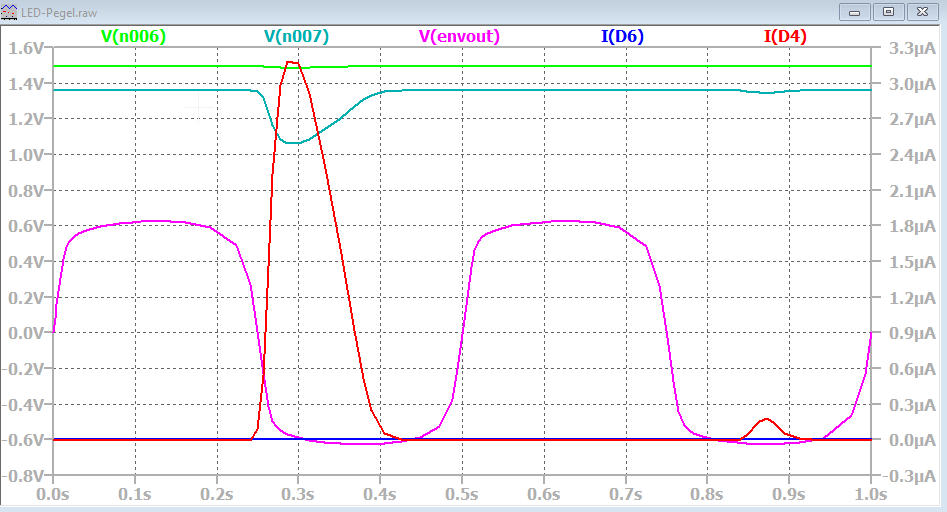Image resolution: width=947 pixels, height=512 pixels.
Task: Maximize the LED-Pegel.raw window
Action: coord(888,12)
